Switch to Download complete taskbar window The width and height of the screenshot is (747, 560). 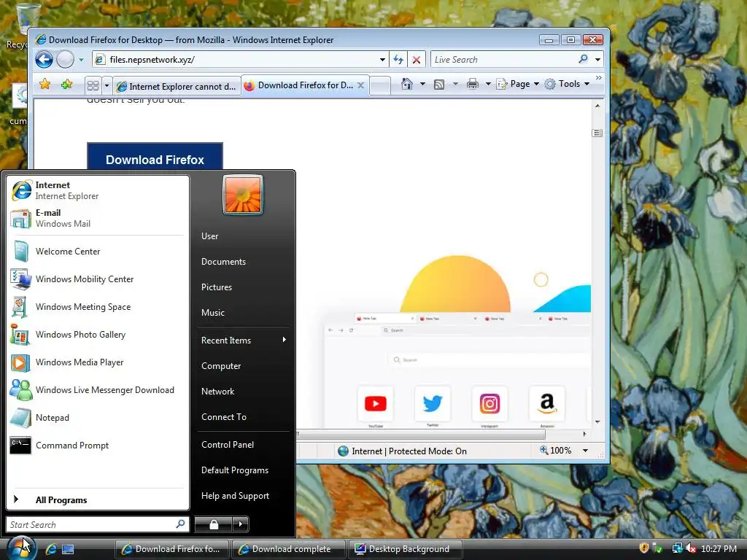pyautogui.click(x=289, y=549)
